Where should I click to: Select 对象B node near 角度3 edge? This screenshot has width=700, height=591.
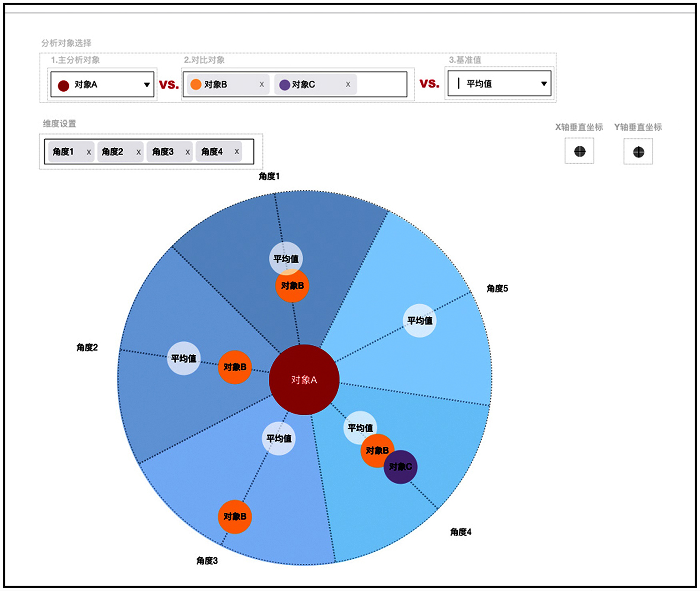(235, 516)
